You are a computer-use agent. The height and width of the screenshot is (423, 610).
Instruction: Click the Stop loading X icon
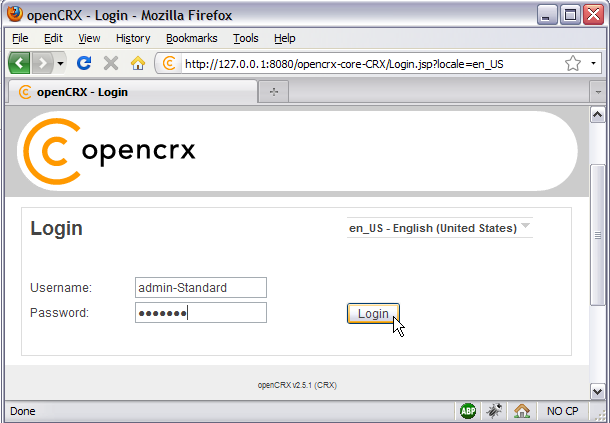point(111,63)
